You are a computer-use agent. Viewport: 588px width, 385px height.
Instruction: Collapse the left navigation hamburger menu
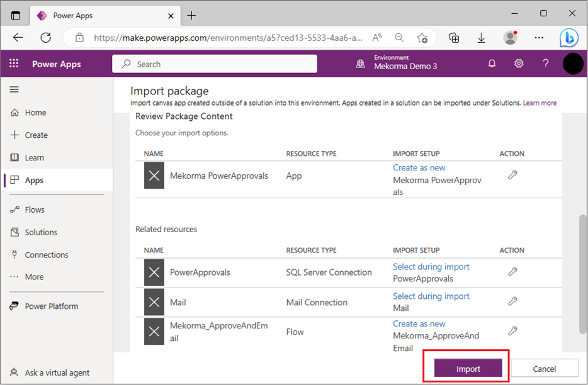coord(14,90)
